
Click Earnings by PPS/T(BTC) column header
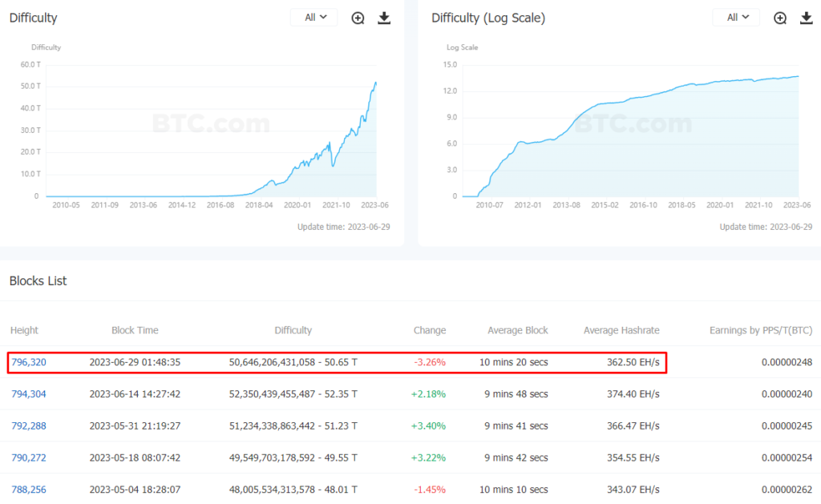click(760, 330)
